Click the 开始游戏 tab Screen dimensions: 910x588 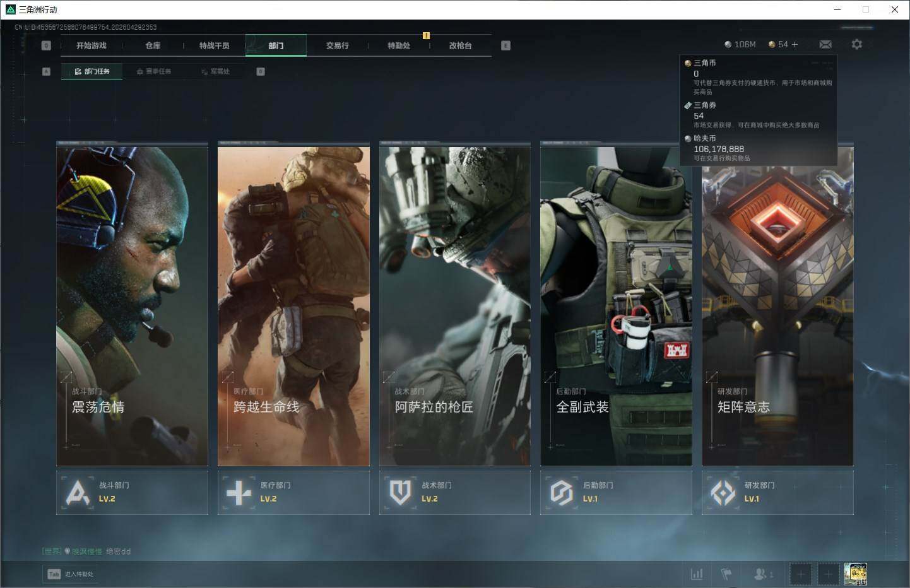(92, 45)
